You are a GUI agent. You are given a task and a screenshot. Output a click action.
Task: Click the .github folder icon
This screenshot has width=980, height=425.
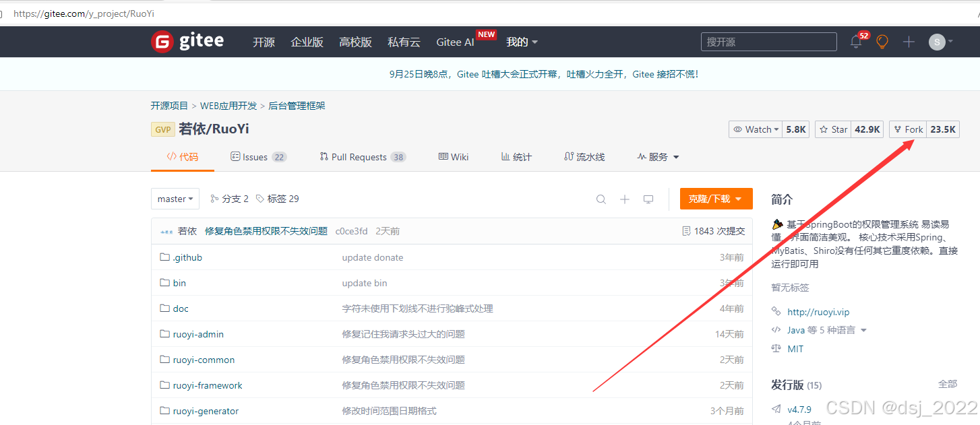coord(164,257)
